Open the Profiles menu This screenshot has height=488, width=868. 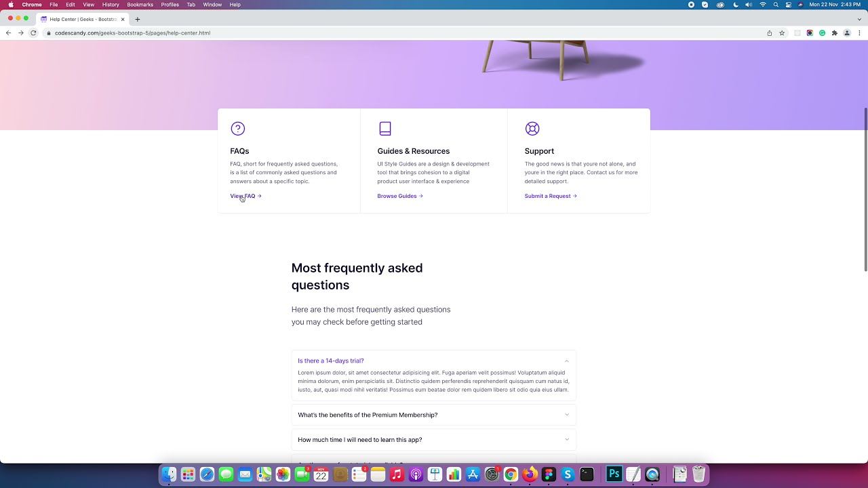(x=170, y=5)
